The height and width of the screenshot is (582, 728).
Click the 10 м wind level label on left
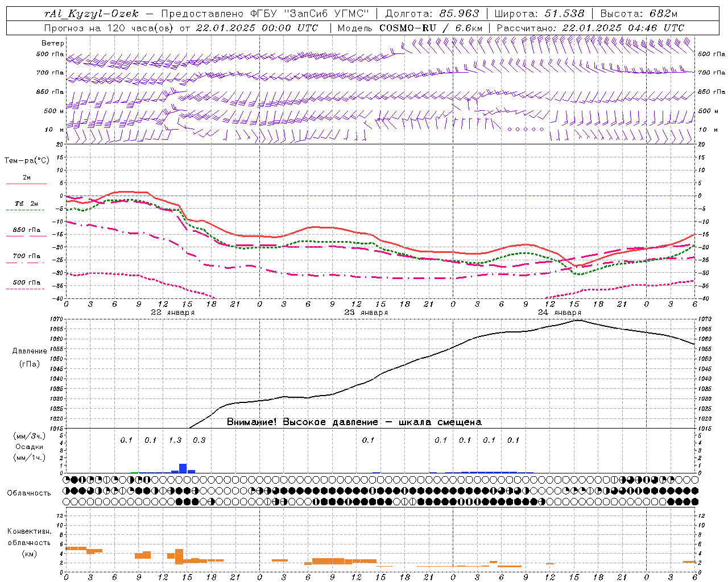tap(55, 130)
